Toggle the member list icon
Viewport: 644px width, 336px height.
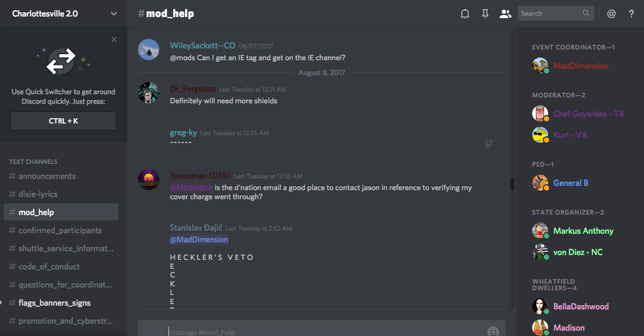tap(505, 14)
